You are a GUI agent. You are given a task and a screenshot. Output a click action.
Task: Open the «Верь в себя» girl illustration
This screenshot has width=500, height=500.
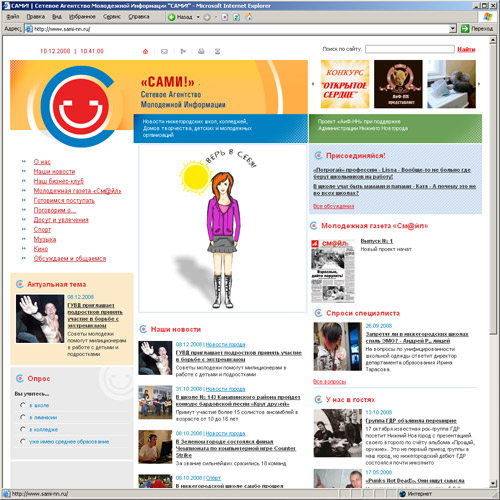(x=222, y=229)
